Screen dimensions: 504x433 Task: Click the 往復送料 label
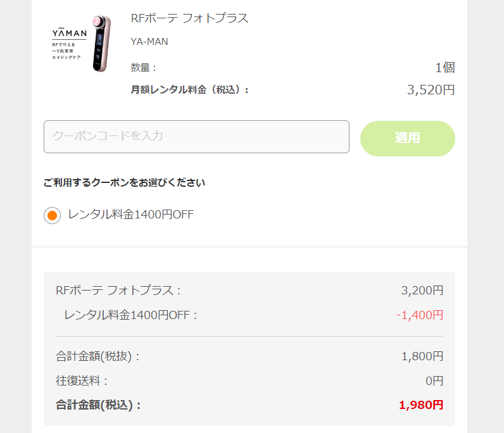coord(82,381)
